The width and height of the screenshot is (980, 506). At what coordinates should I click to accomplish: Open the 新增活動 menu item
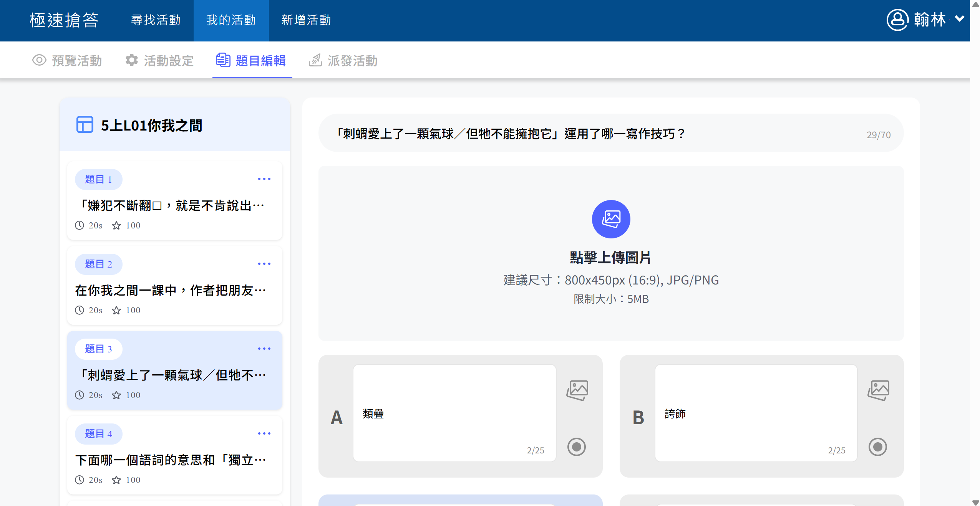[306, 20]
